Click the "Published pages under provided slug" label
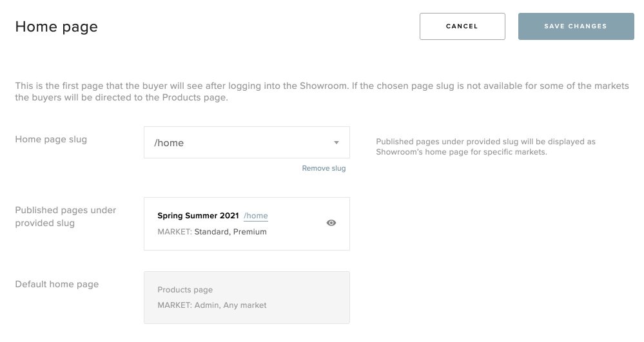644x342 pixels. 65,216
